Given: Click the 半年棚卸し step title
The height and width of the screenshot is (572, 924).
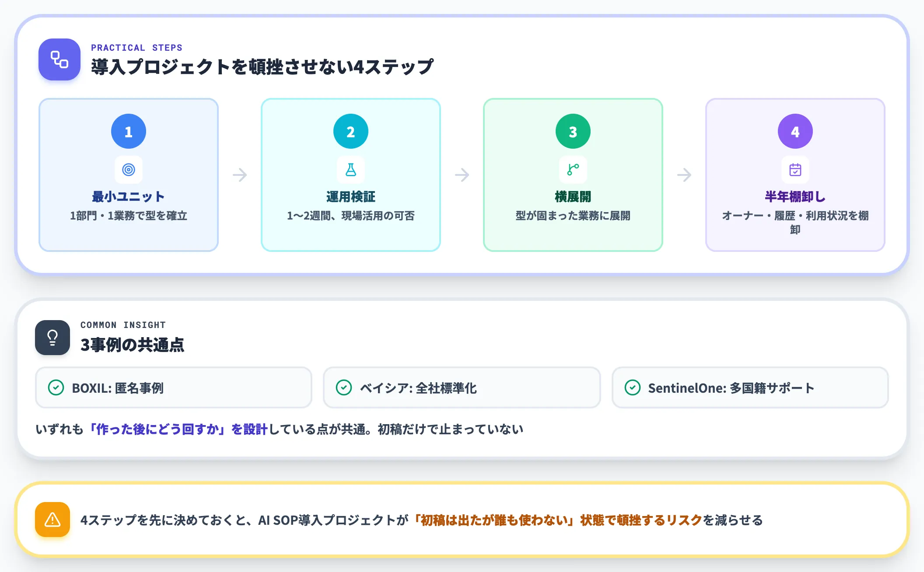Looking at the screenshot, I should pyautogui.click(x=795, y=197).
